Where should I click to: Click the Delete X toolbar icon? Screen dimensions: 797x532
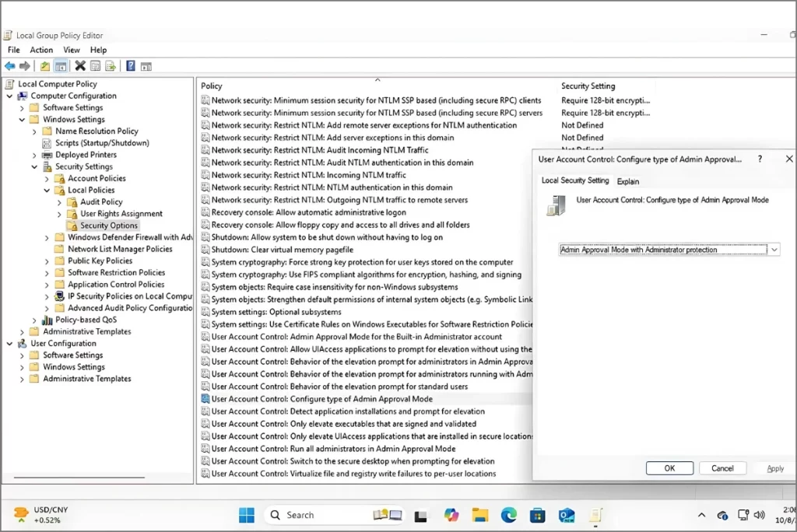(x=80, y=66)
